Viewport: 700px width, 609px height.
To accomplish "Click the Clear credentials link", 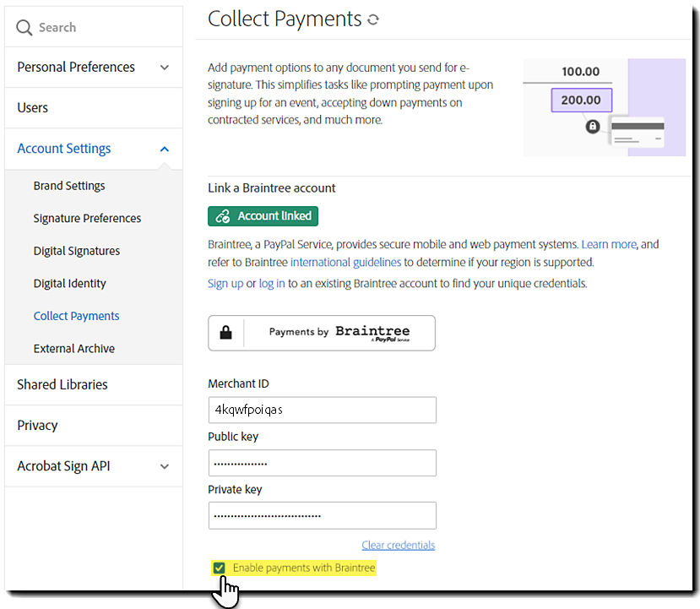I will coord(398,545).
